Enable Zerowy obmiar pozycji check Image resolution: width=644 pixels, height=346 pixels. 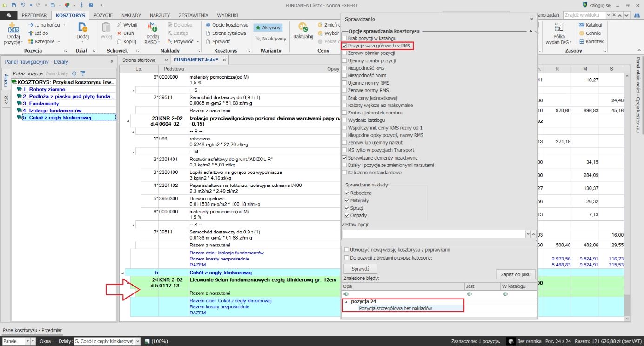(345, 53)
